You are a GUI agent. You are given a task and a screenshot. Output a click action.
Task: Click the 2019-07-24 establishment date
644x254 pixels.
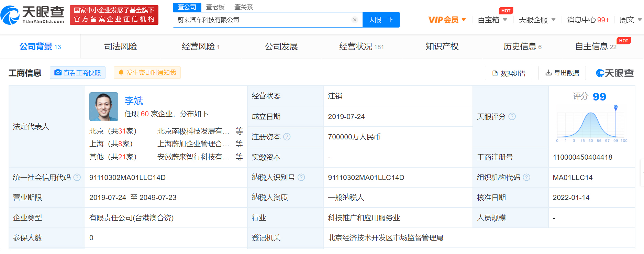tap(346, 117)
